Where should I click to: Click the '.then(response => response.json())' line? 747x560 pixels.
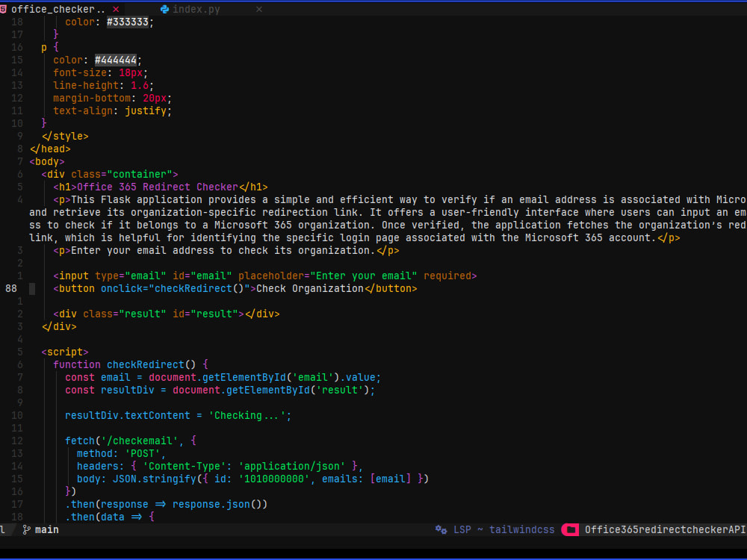(x=167, y=504)
